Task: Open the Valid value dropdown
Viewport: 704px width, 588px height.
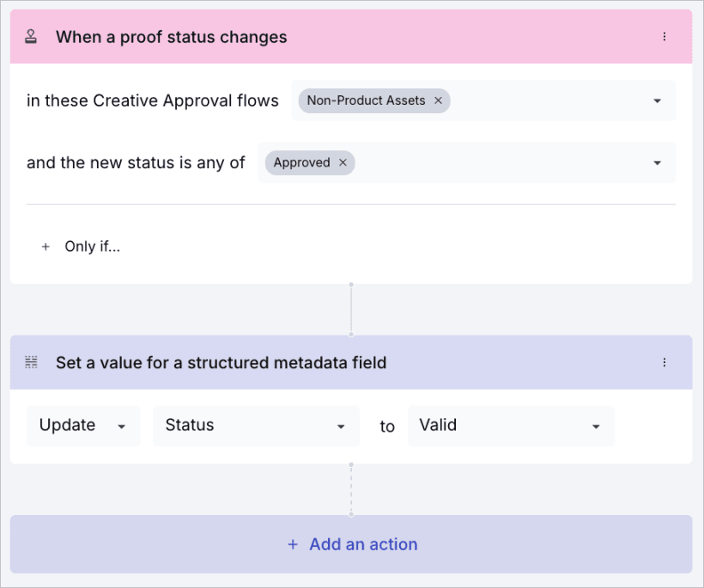Action: pyautogui.click(x=511, y=425)
